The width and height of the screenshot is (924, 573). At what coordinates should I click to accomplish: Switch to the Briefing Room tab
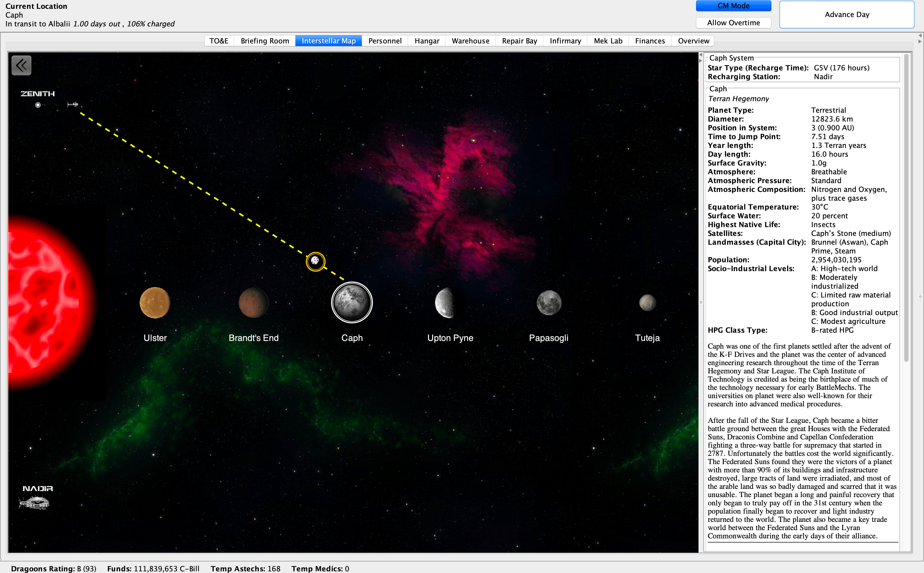click(x=265, y=41)
